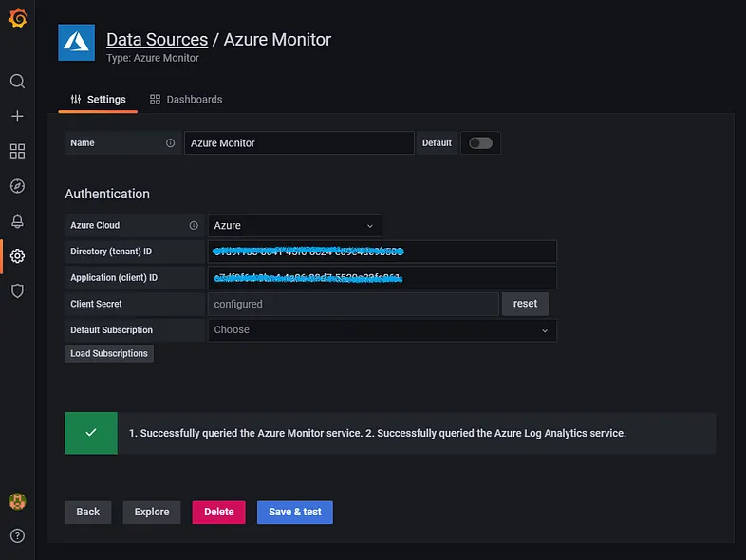This screenshot has height=560, width=746.
Task: Switch to the Dashboards tab
Action: click(186, 100)
